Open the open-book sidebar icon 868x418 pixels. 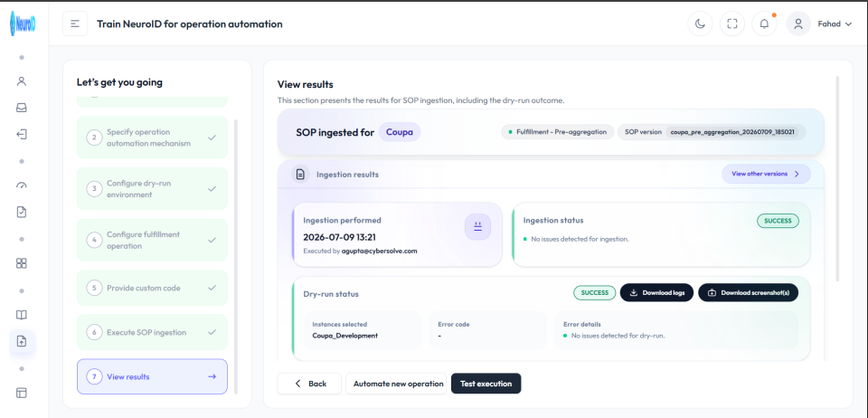(22, 315)
